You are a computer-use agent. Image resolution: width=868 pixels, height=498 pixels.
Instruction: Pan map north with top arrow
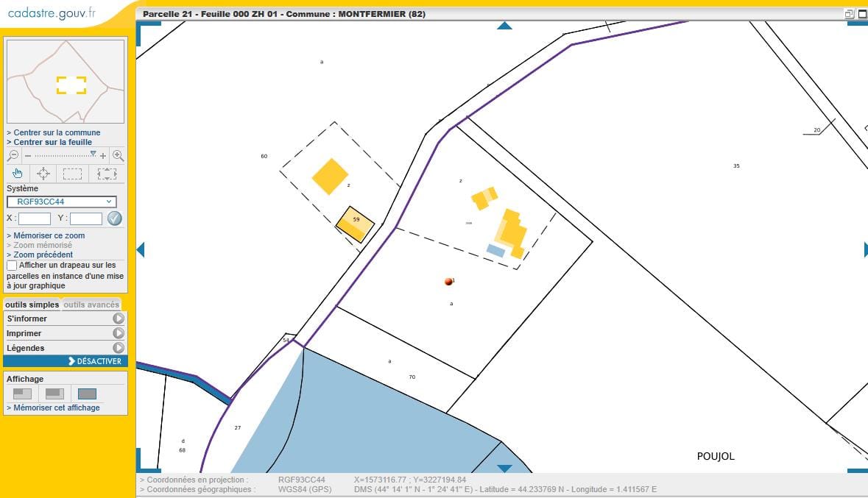[x=504, y=26]
